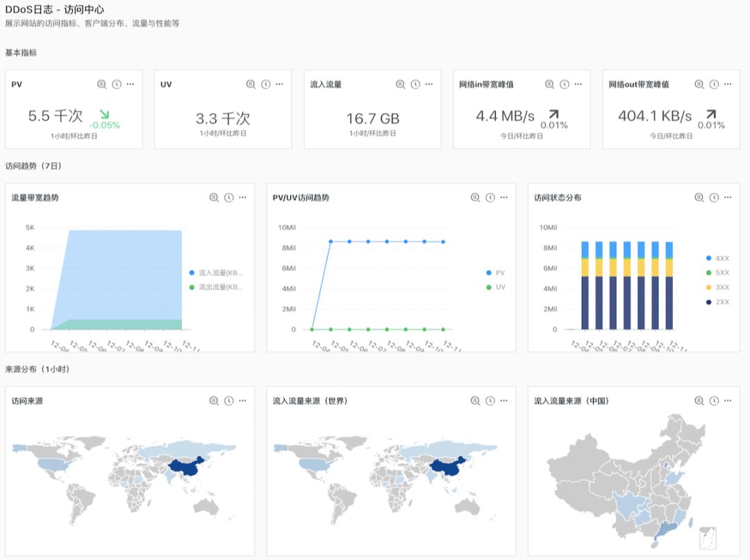Click the magnifier icon on the UV card
The image size is (750, 560).
[251, 84]
